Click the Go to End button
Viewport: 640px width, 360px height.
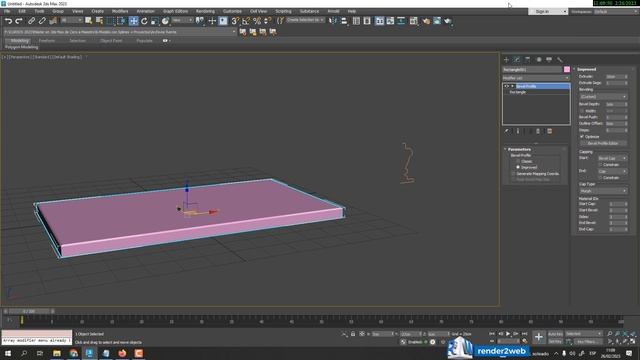[x=524, y=334]
